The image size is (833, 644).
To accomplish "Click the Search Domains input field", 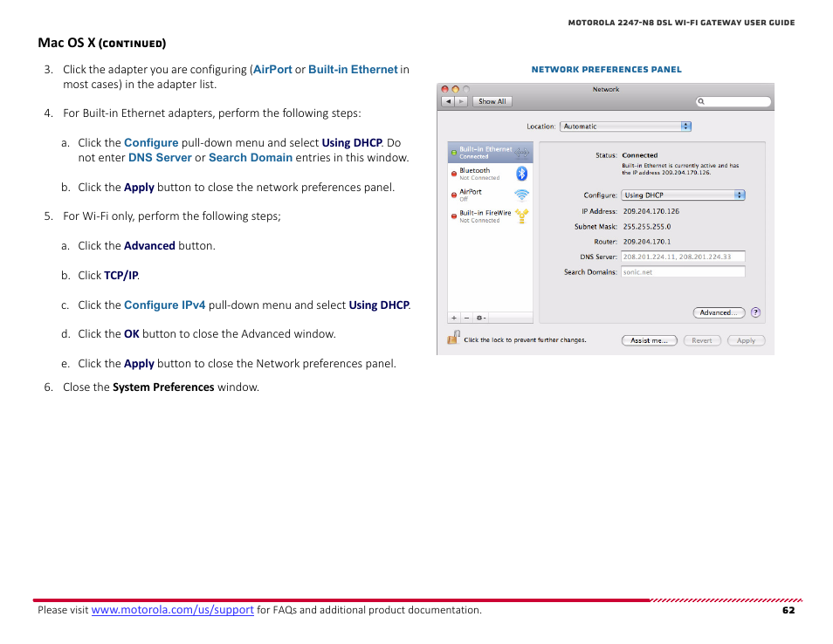I will 683,272.
